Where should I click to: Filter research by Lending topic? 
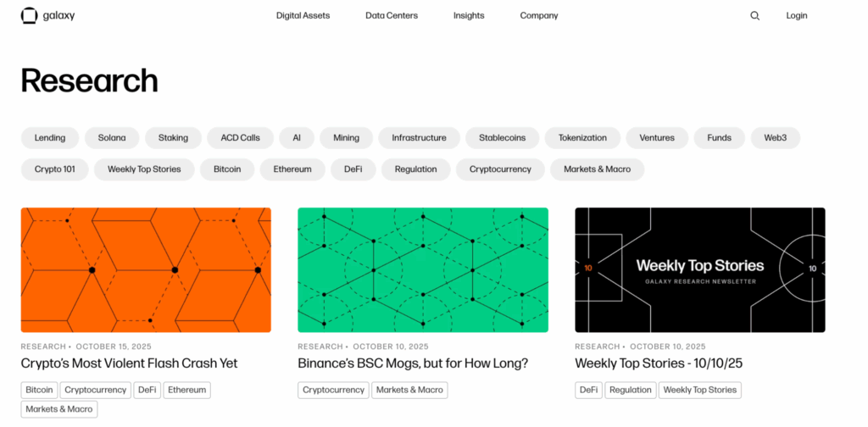point(50,138)
